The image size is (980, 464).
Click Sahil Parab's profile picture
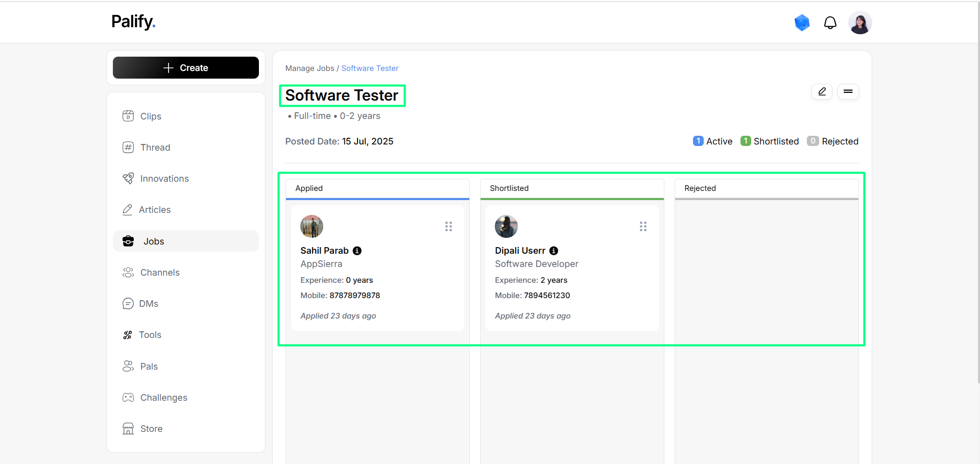pyautogui.click(x=312, y=226)
